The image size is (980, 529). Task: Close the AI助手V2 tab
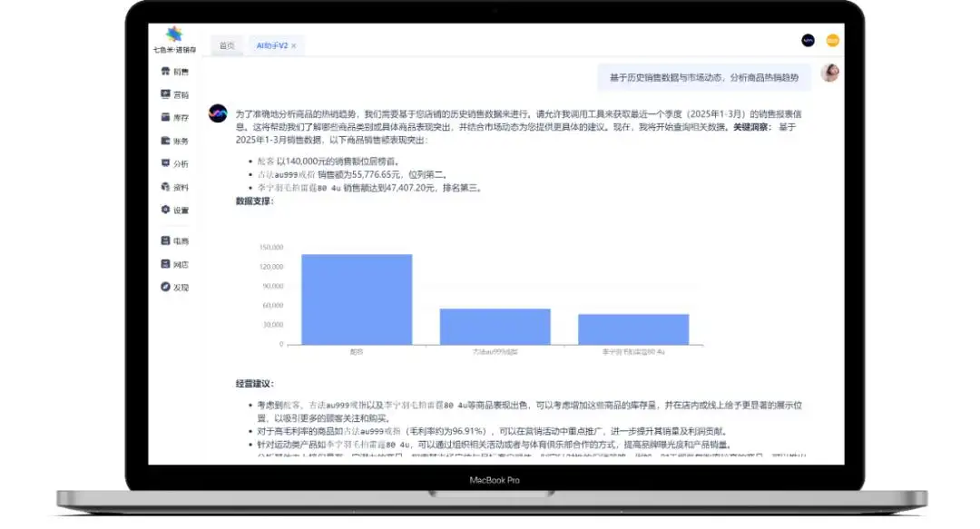[x=294, y=44]
